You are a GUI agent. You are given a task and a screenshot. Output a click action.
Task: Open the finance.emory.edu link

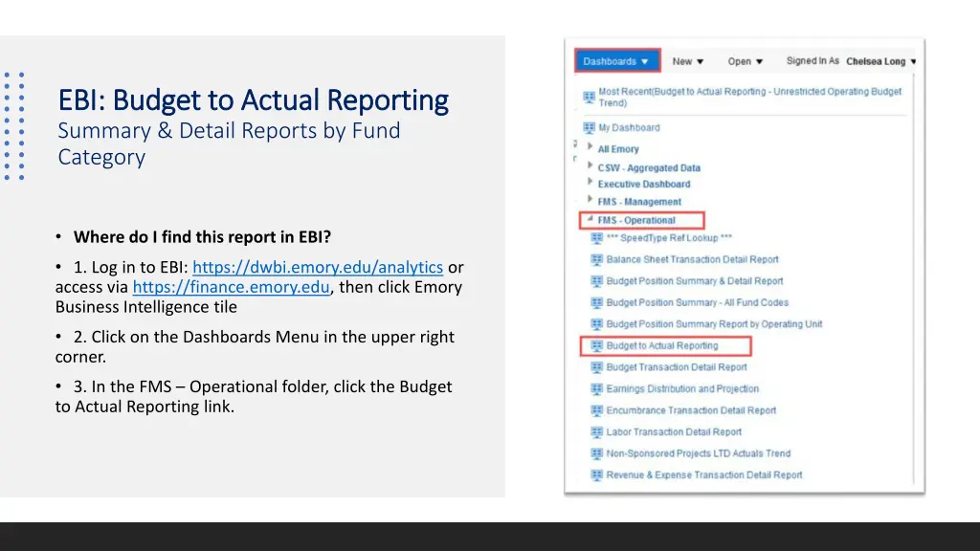coord(232,287)
